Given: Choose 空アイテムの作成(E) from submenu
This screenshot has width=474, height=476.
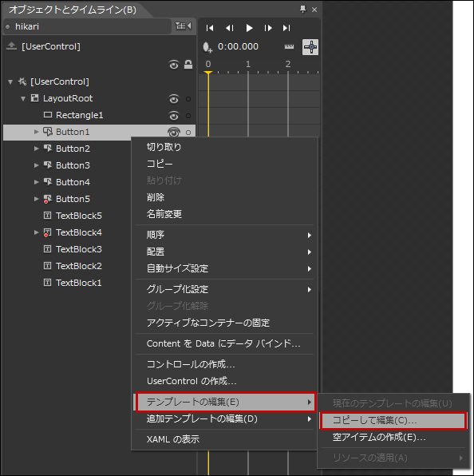Looking at the screenshot, I should [393, 437].
